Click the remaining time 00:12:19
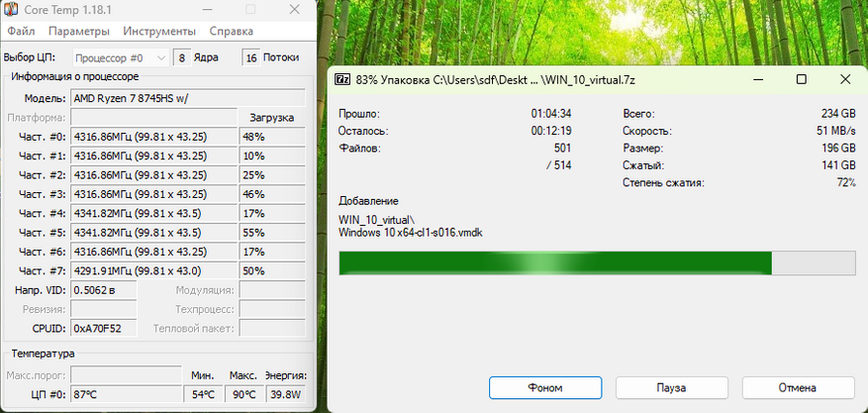868x413 pixels. (x=551, y=131)
